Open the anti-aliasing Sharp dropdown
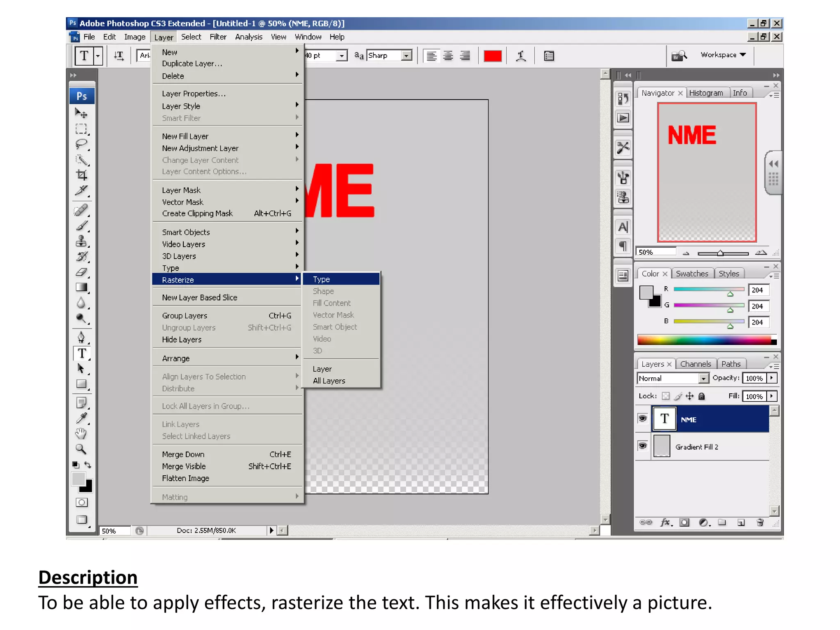The image size is (840, 630). pos(406,55)
